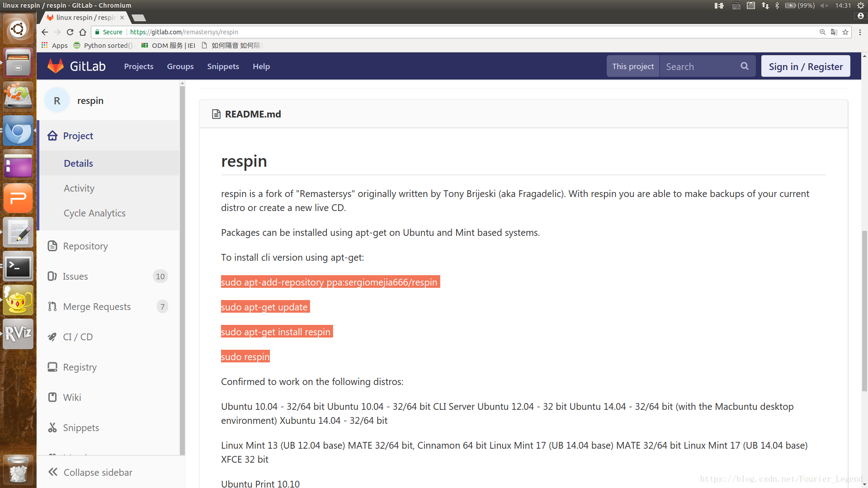Open the CI / CD section link
This screenshot has height=488, width=868.
[x=78, y=337]
